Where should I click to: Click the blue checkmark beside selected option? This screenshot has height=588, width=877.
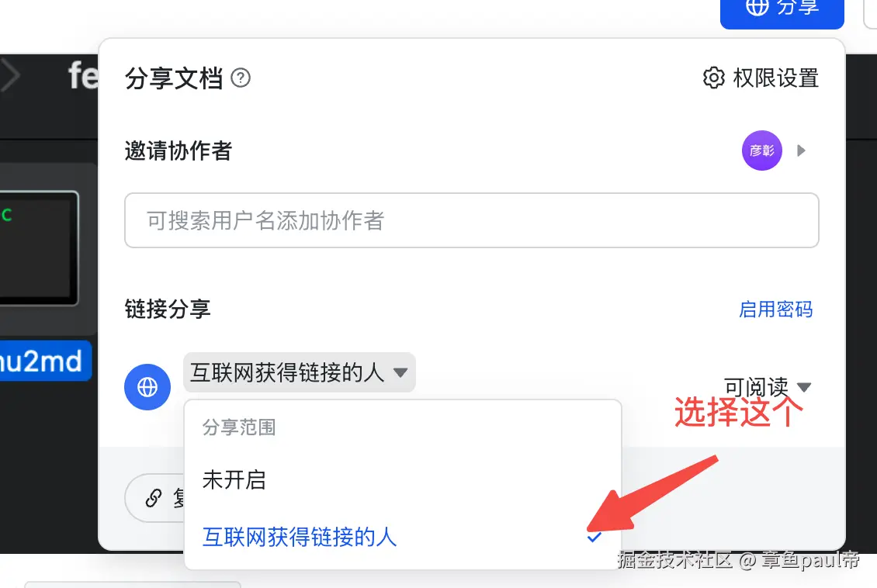pyautogui.click(x=594, y=537)
